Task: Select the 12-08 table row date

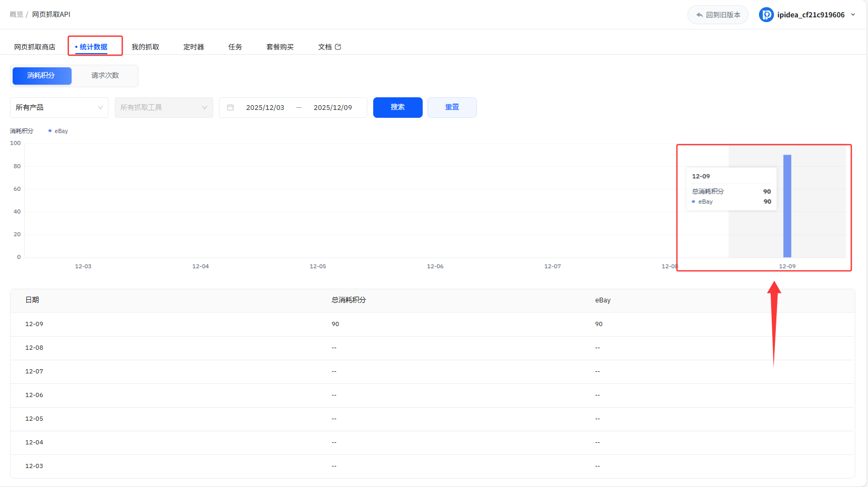Action: [34, 348]
